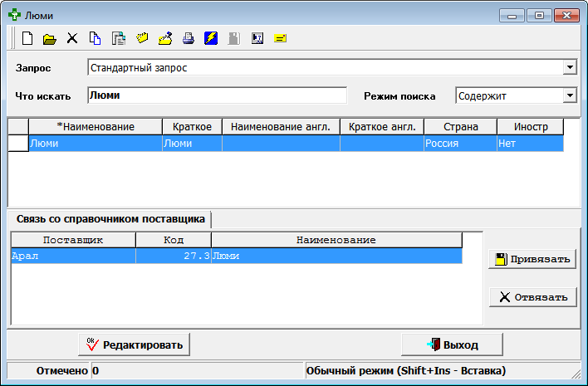The width and height of the screenshot is (588, 386).
Task: Click the black X delete icon
Action: pos(72,38)
